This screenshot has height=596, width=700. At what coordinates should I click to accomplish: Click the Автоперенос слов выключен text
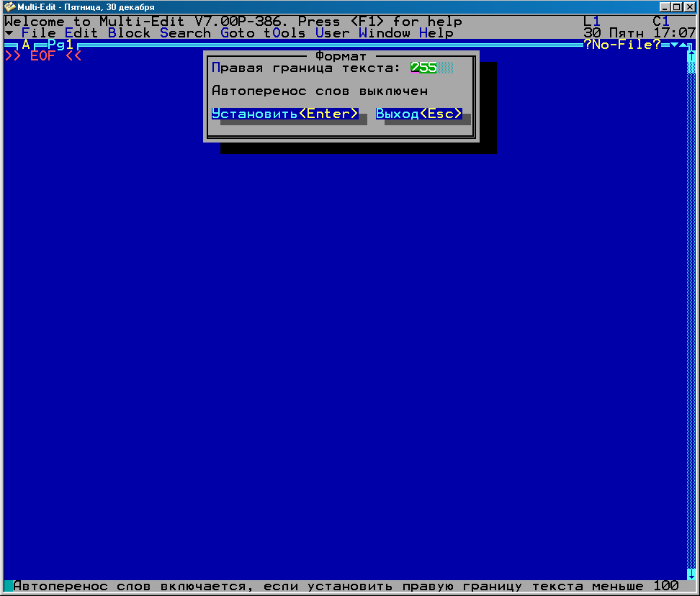click(x=320, y=91)
